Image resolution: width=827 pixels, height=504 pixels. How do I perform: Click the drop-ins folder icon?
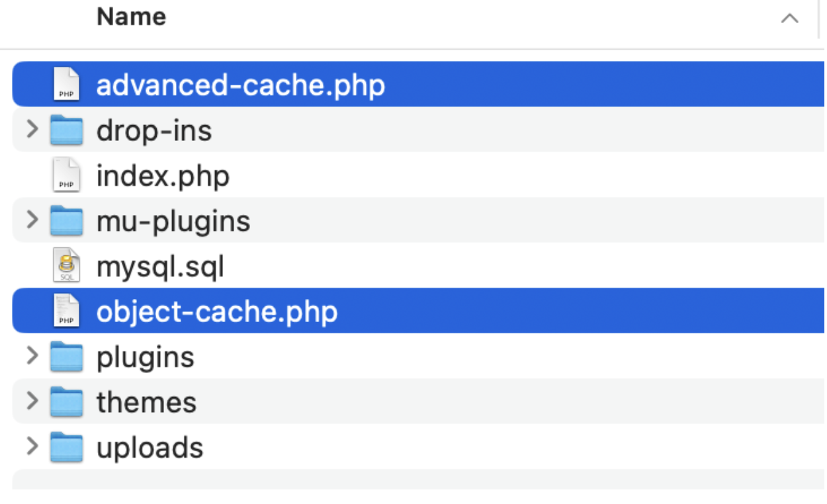pos(66,130)
